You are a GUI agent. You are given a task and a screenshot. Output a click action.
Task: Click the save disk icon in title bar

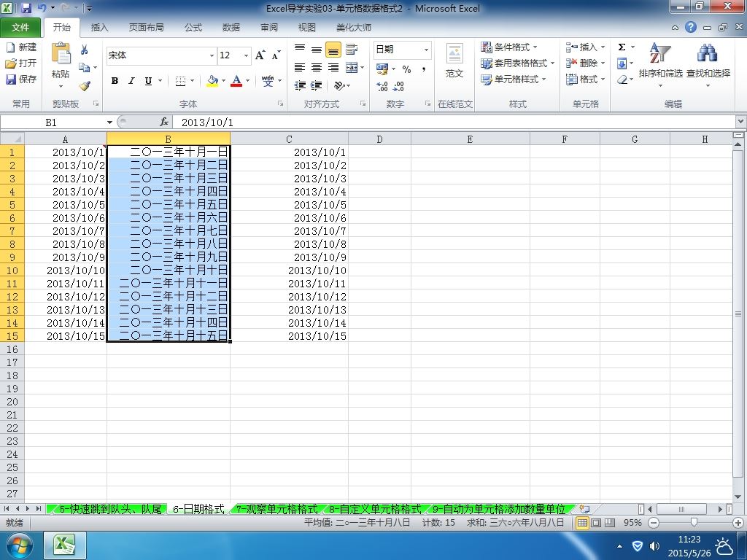tap(26, 7)
